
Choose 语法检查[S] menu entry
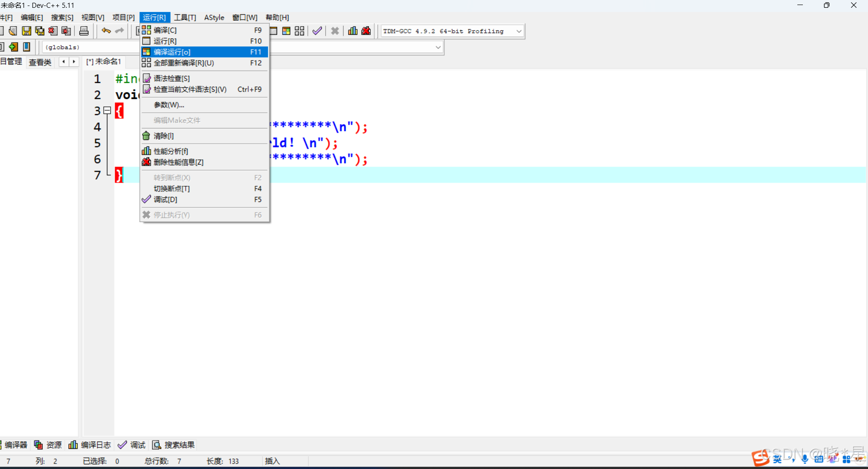pyautogui.click(x=204, y=78)
